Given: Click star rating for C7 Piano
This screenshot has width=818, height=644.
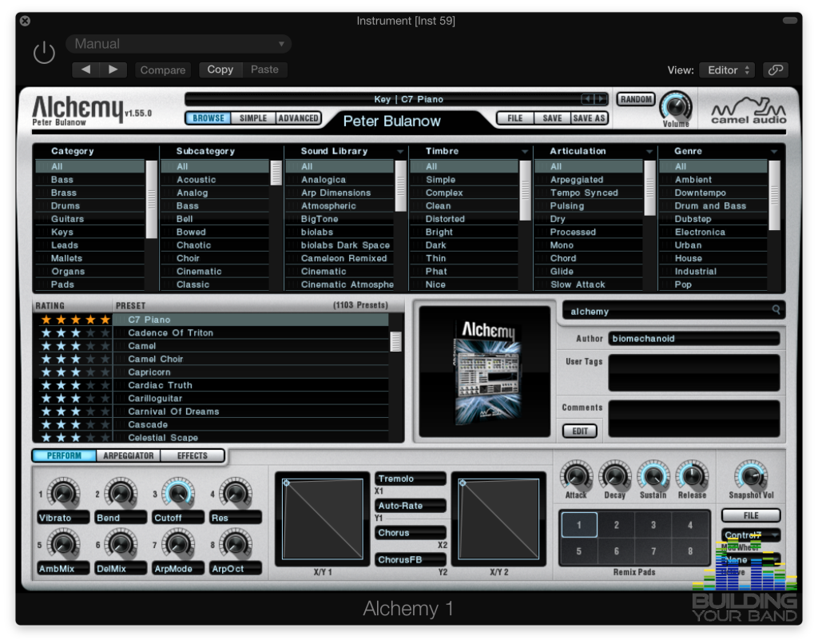Looking at the screenshot, I should click(x=76, y=320).
